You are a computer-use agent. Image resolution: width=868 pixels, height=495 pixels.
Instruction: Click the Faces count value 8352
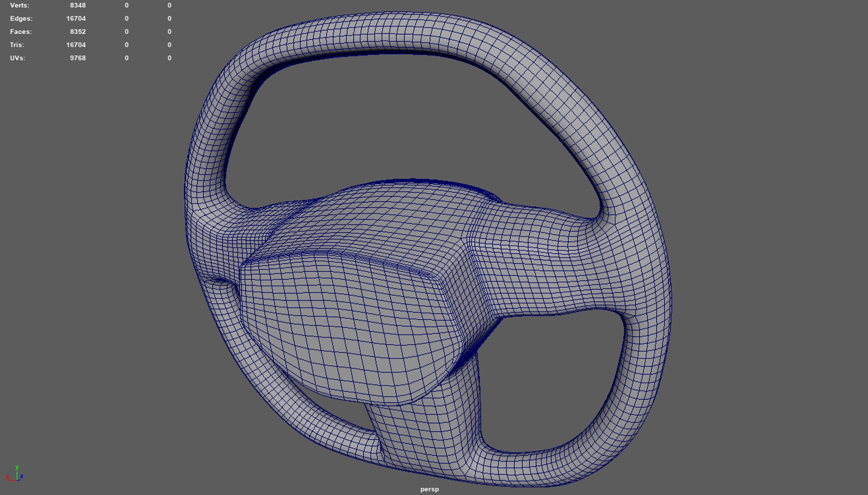click(x=78, y=32)
